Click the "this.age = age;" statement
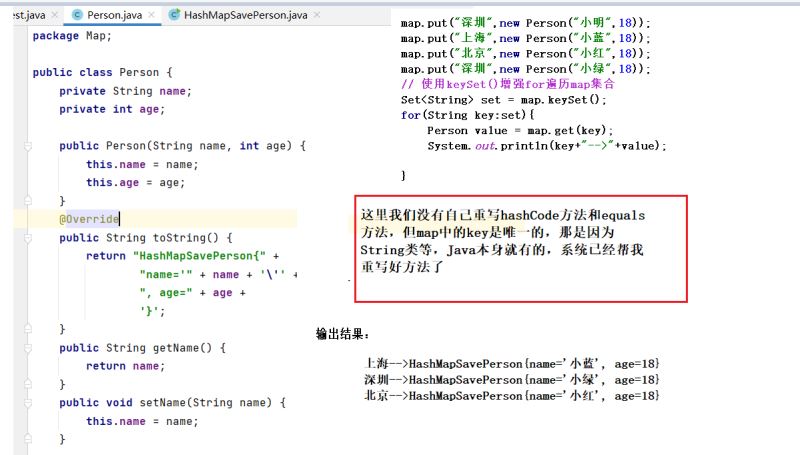Screen dimensions: 800x455 coord(135,183)
